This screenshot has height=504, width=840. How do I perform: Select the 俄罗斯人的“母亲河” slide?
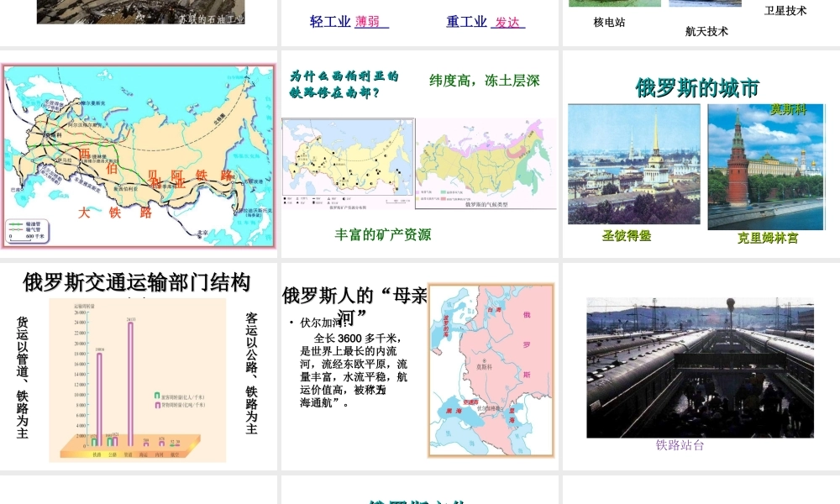click(419, 366)
